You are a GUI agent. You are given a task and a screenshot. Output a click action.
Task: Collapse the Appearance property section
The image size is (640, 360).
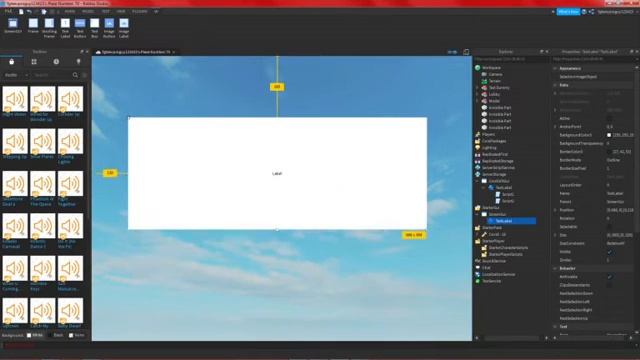[555, 68]
